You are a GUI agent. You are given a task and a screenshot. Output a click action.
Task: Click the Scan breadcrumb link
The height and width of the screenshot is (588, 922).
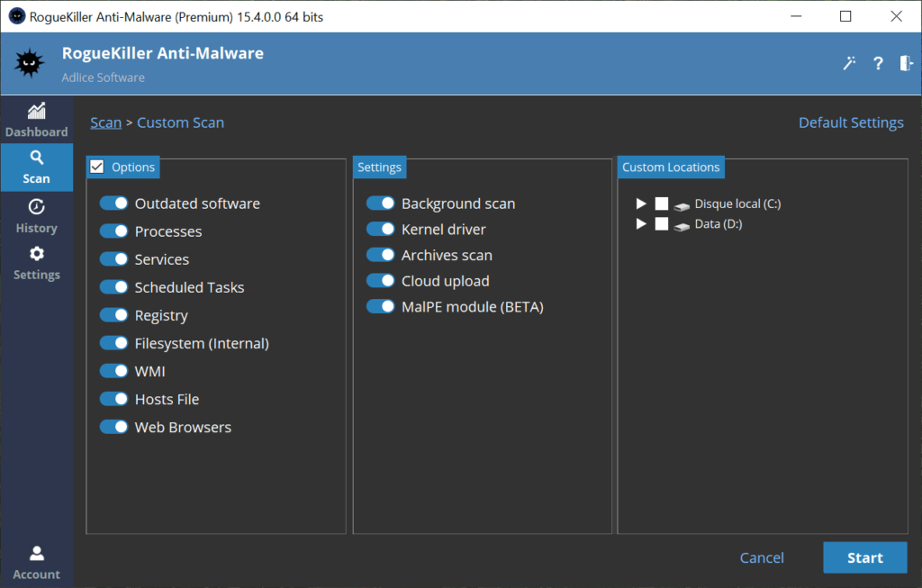click(105, 122)
